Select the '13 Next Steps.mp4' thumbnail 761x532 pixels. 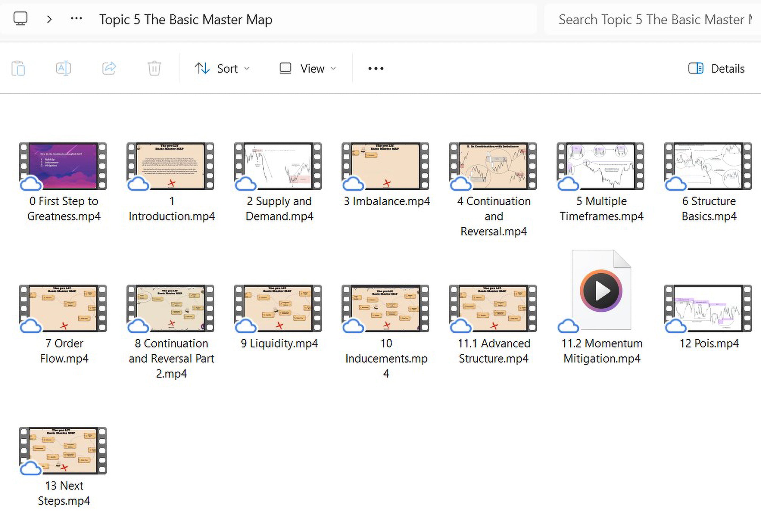[x=63, y=451]
